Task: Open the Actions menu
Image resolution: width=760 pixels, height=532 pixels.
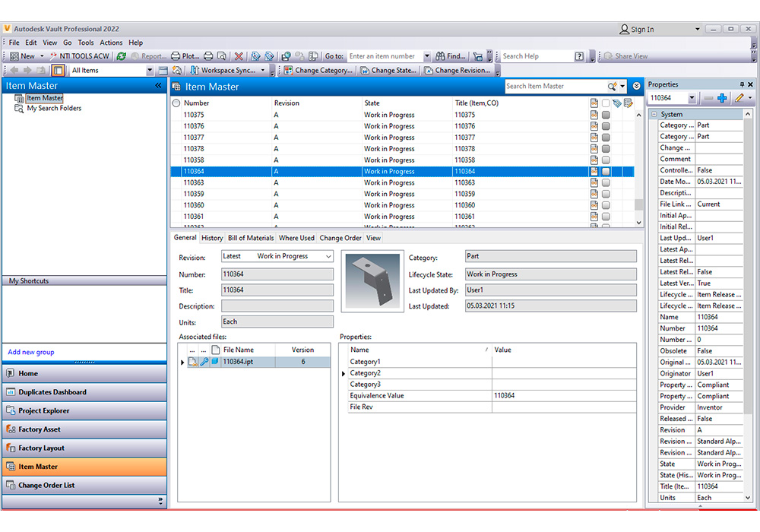Action: (x=111, y=43)
